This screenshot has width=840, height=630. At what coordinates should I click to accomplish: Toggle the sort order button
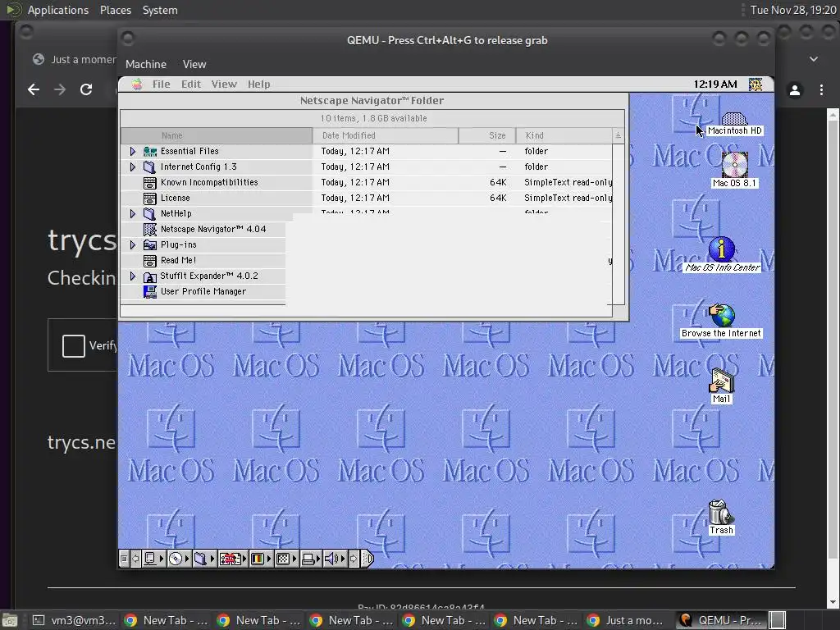(x=619, y=135)
